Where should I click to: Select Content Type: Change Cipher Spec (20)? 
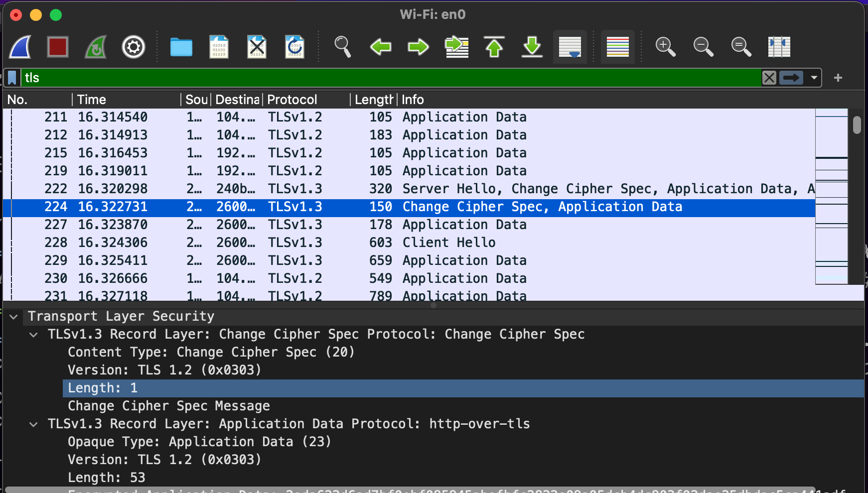pyautogui.click(x=211, y=352)
